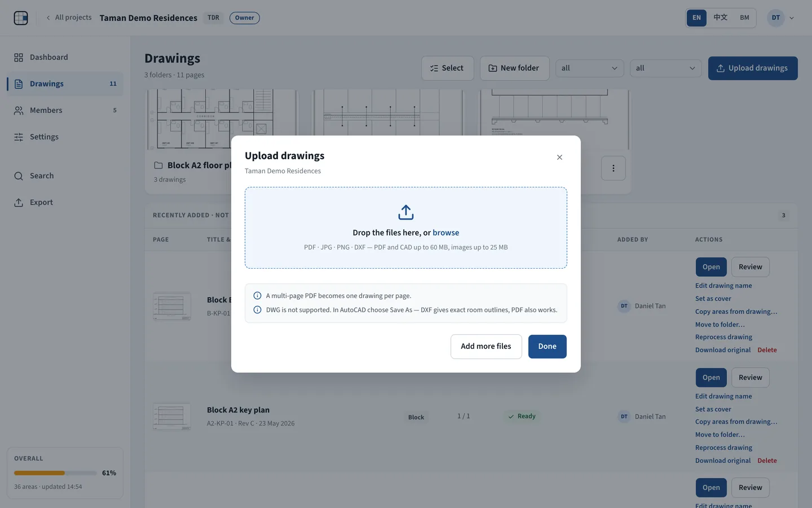Image resolution: width=812 pixels, height=508 pixels.
Task: Set Block A2 key plan as cover
Action: coord(713,409)
